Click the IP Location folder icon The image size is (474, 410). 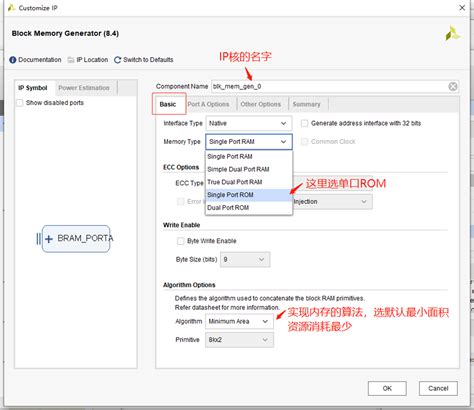click(71, 60)
